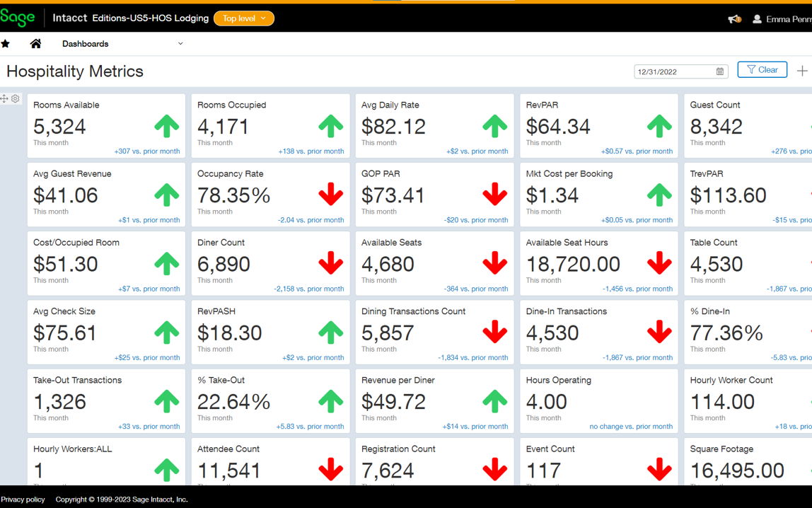Image resolution: width=812 pixels, height=508 pixels.
Task: Open the announcements megaphone icon
Action: coord(734,19)
